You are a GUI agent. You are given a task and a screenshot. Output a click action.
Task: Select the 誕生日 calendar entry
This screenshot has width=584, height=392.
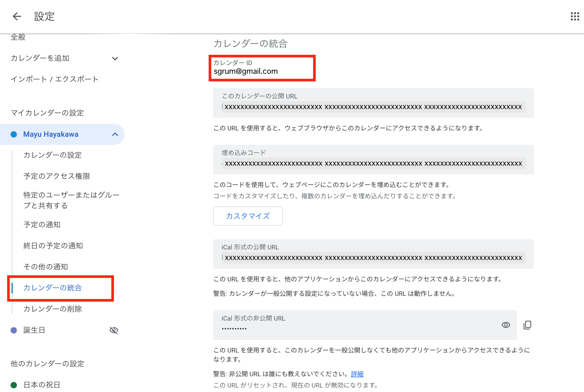34,330
